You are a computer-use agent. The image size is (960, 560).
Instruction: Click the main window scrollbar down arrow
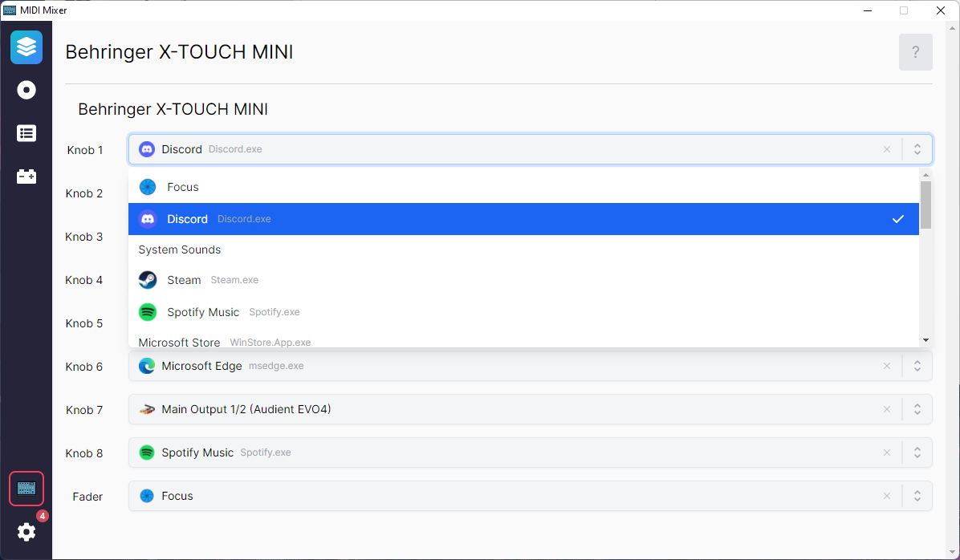tap(953, 553)
